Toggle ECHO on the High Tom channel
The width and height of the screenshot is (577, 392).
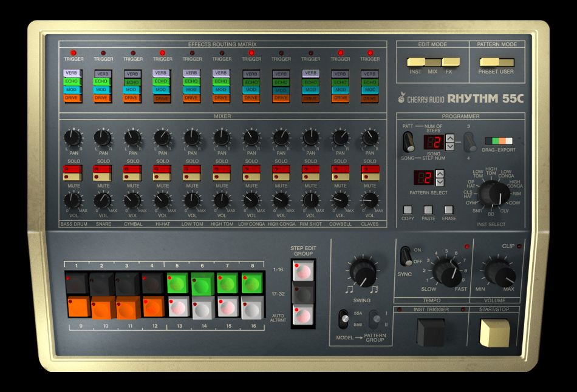click(x=221, y=81)
